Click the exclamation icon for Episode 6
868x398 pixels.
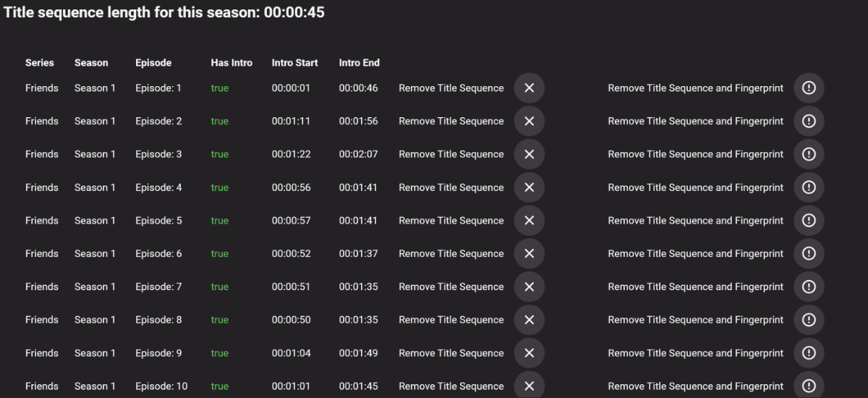tap(809, 254)
